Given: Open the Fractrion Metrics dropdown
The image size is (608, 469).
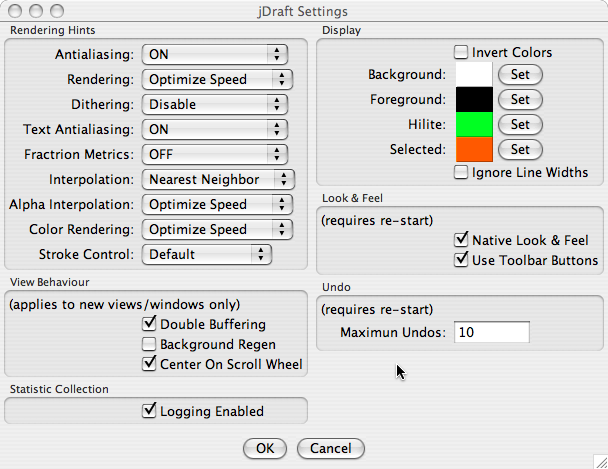Looking at the screenshot, I should point(214,154).
